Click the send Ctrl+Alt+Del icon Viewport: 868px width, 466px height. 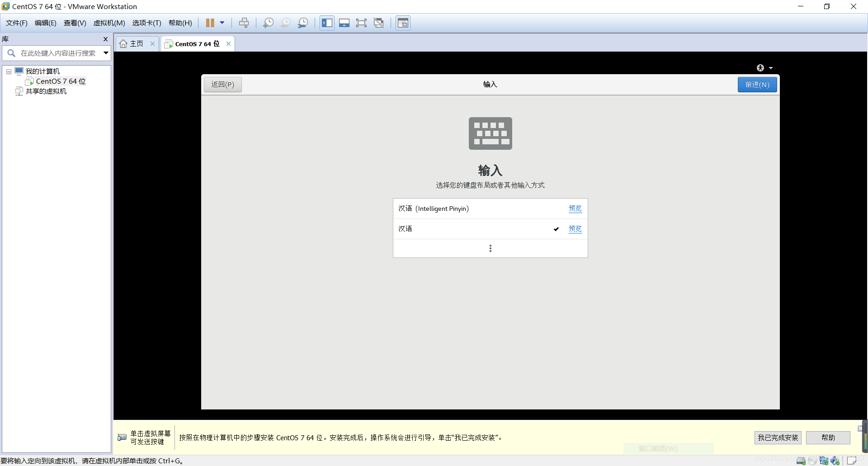[x=244, y=23]
